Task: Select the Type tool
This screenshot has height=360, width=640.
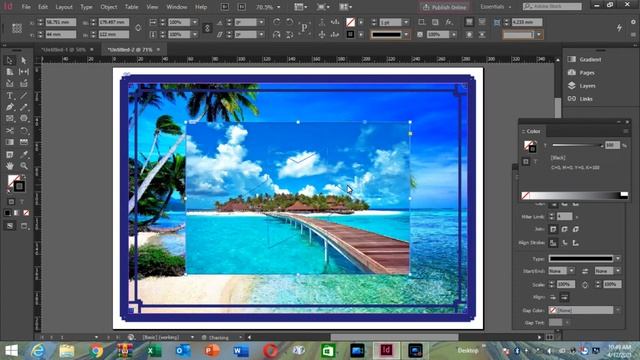Action: (x=10, y=96)
